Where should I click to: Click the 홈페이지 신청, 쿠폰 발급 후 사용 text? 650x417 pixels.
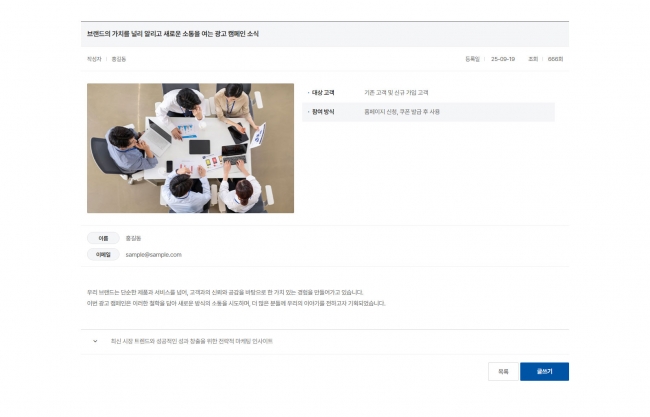click(x=402, y=111)
